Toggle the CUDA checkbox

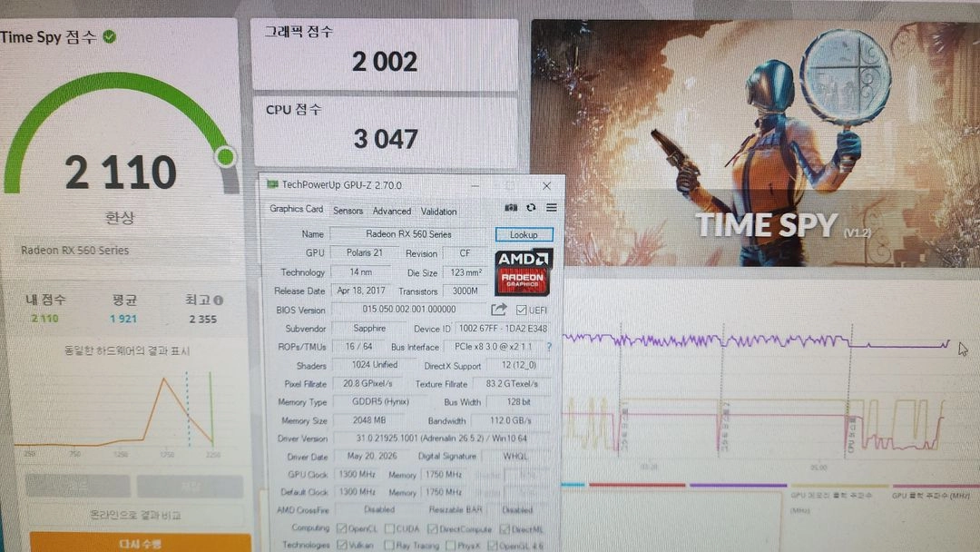point(389,529)
